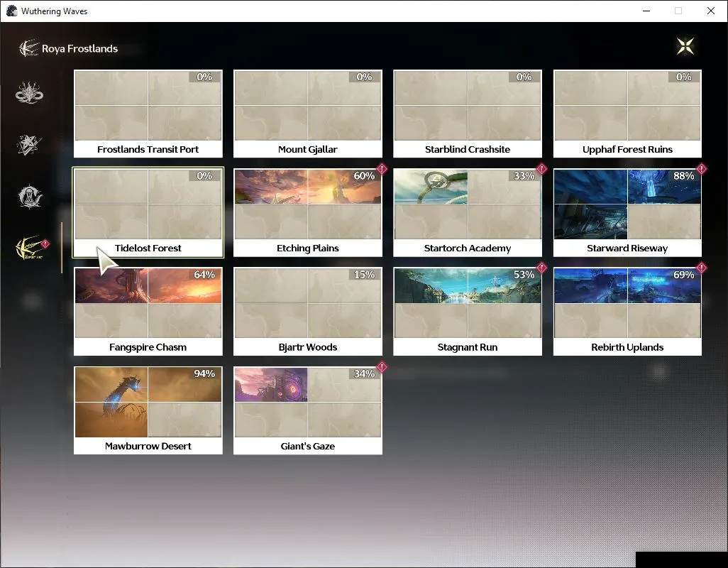Select Startorch Academy area card
728x568 pixels.
click(x=468, y=212)
